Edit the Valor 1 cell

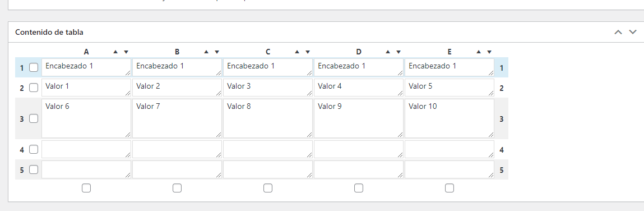[86, 88]
